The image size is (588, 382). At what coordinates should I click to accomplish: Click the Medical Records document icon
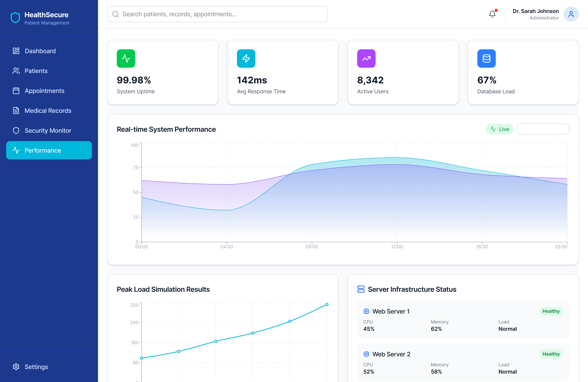(16, 111)
